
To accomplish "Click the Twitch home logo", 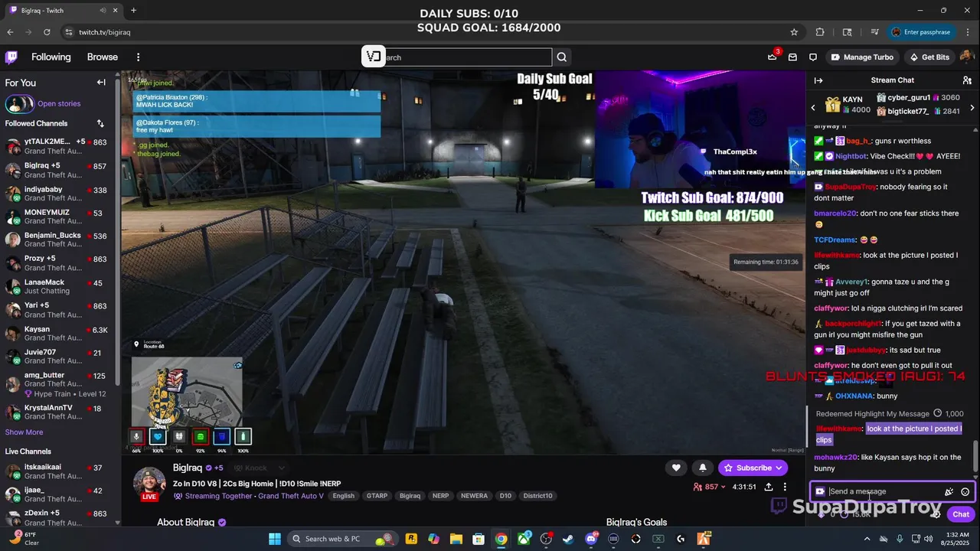I will pos(11,57).
